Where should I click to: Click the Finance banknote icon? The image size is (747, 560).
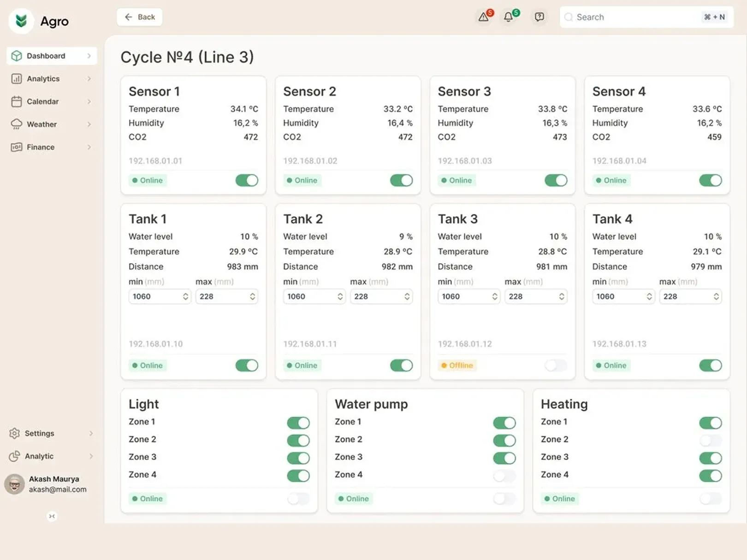(x=17, y=147)
